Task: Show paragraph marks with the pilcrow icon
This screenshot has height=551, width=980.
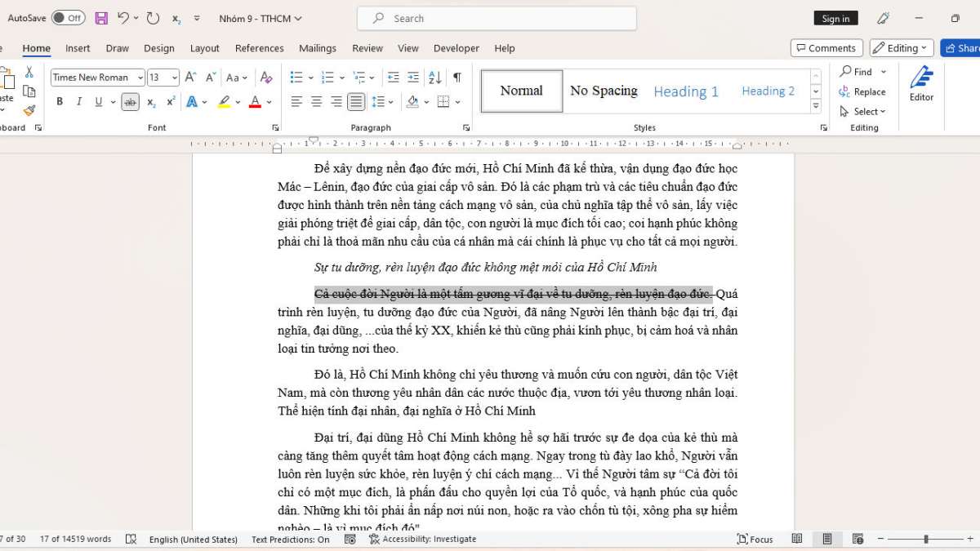Action: point(457,78)
